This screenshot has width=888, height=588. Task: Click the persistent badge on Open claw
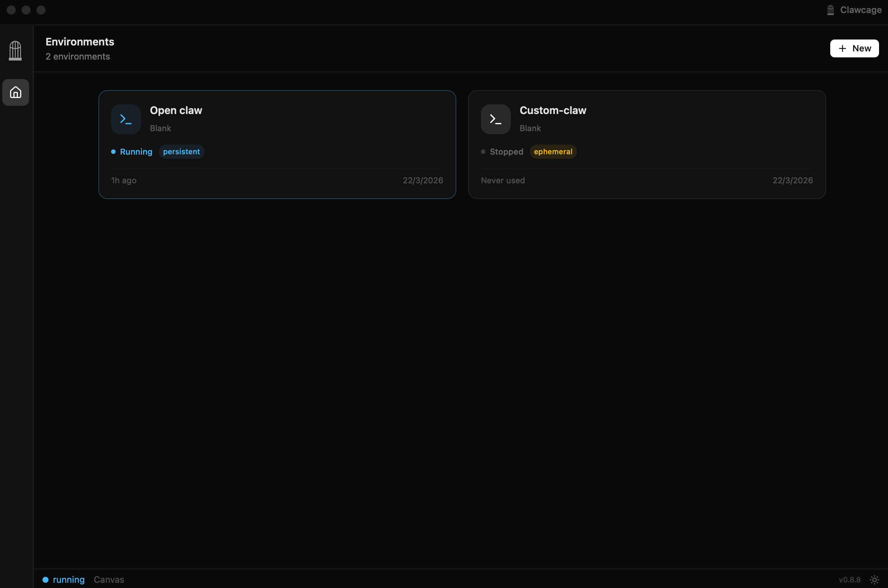tap(181, 152)
